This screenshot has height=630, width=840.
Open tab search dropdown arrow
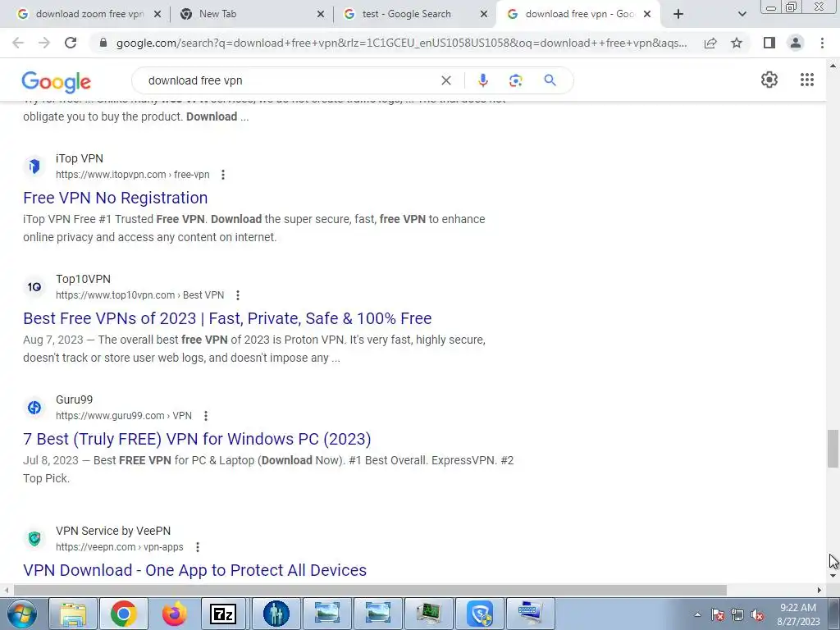coord(742,14)
